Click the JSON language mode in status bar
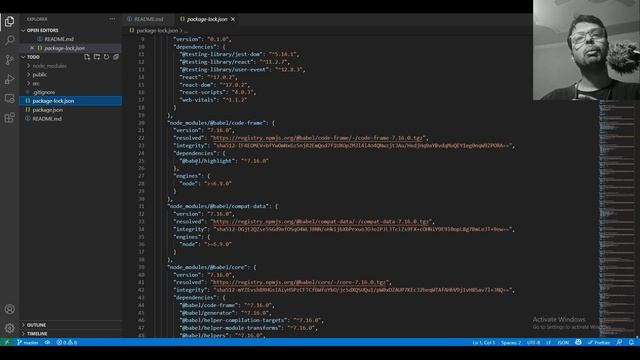This screenshot has height=360, width=640. [x=563, y=342]
